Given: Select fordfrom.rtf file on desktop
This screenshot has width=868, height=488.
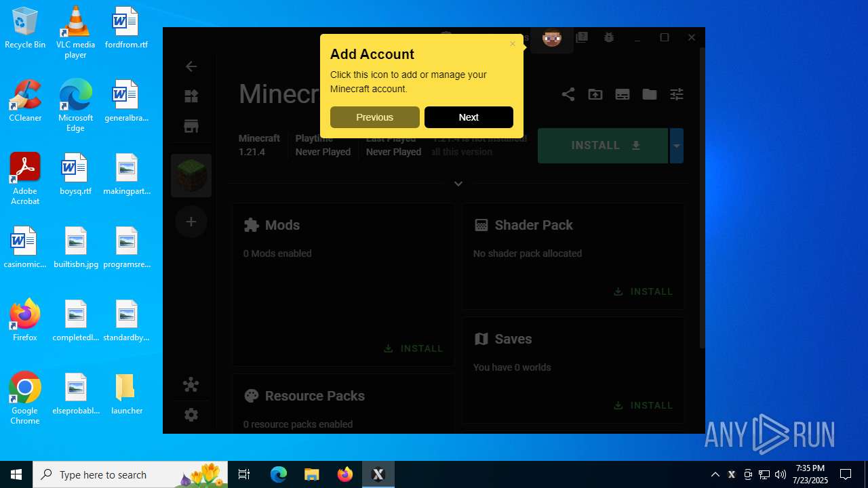Looking at the screenshot, I should pyautogui.click(x=126, y=28).
